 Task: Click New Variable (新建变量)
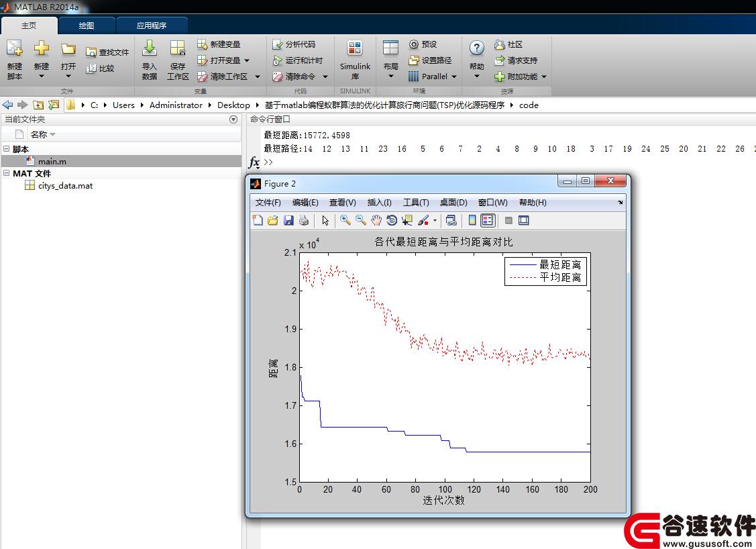coord(219,44)
